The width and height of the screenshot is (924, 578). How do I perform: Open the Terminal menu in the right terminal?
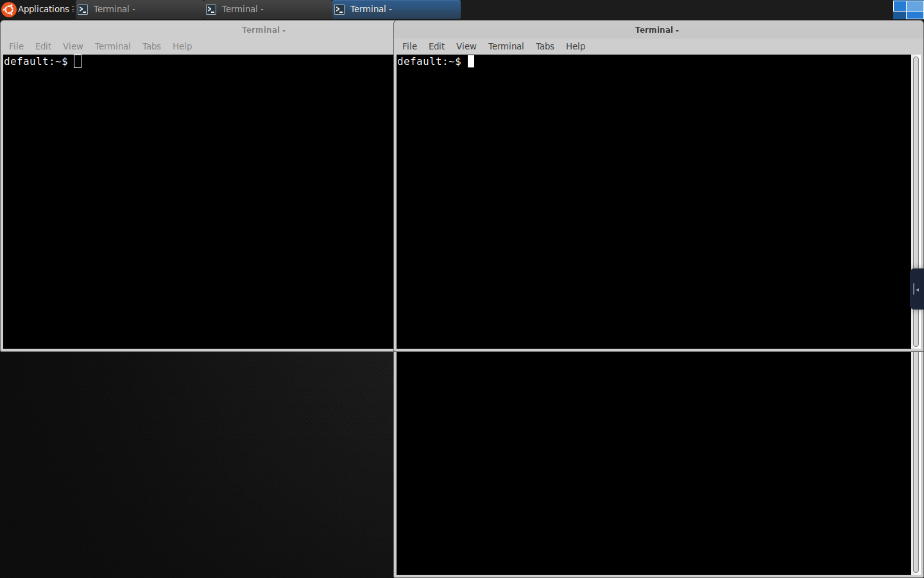[x=506, y=46]
